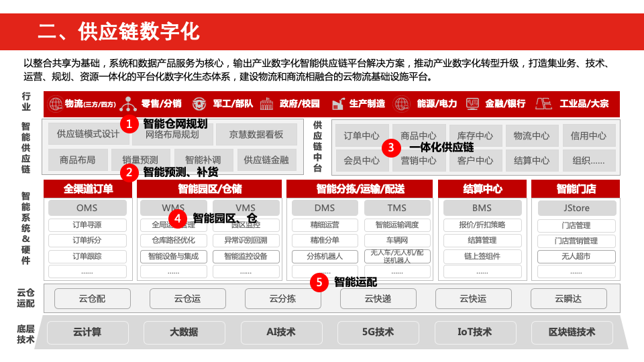Click the TMS system box

coord(397,208)
